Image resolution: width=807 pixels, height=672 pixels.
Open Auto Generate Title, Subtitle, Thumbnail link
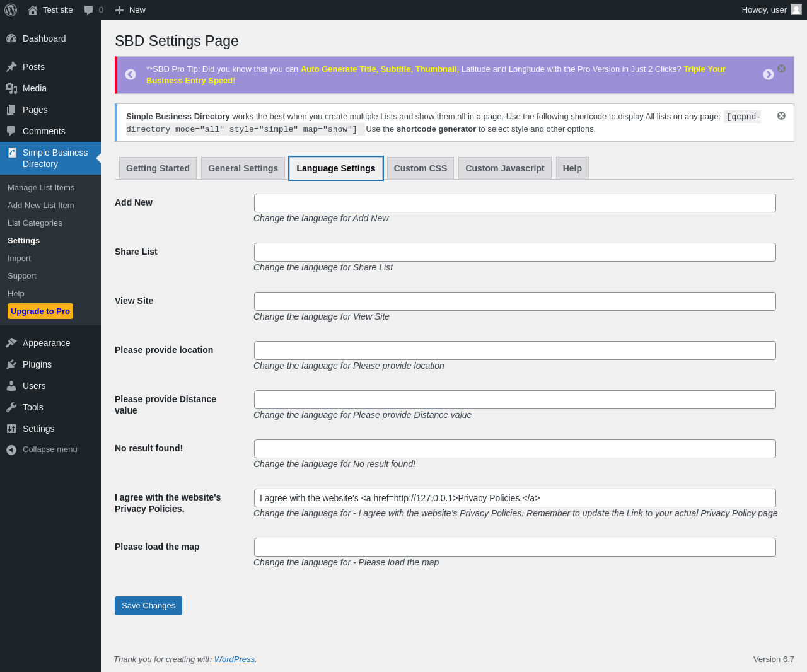[x=380, y=69]
